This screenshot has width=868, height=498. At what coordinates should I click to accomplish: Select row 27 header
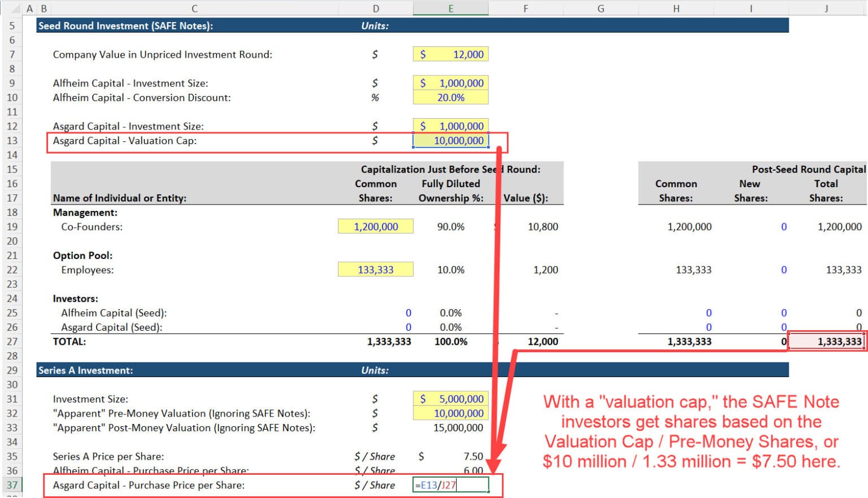(12, 341)
